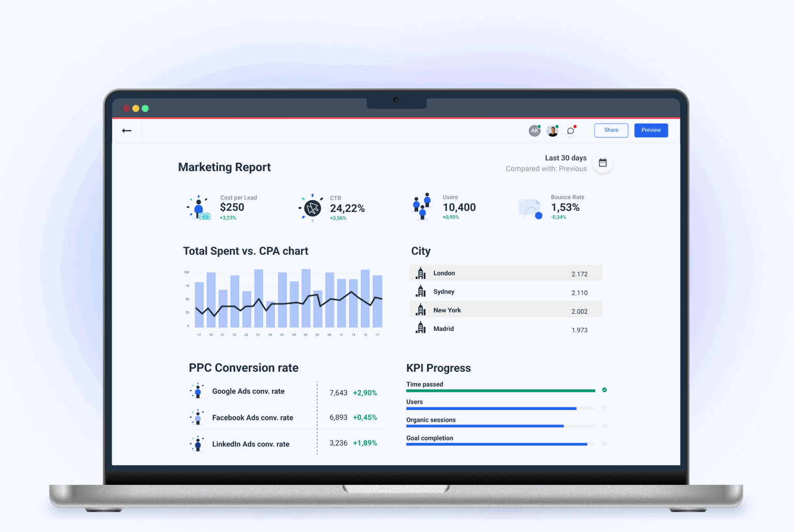Click the building icon next to New York
This screenshot has height=532, width=794.
420,310
